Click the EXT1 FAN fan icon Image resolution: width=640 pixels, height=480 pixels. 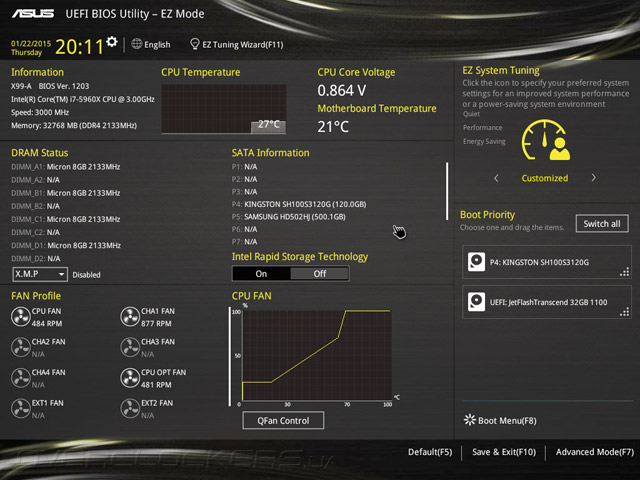(20, 409)
